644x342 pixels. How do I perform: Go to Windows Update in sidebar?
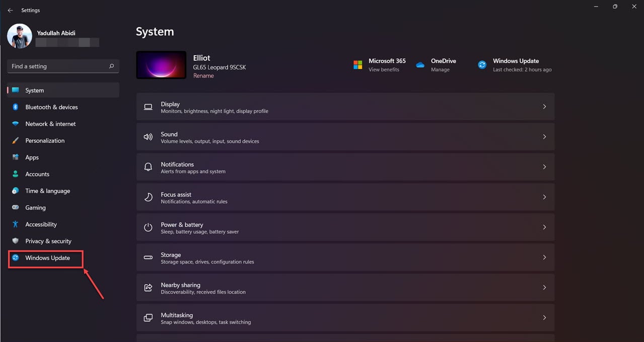point(47,258)
